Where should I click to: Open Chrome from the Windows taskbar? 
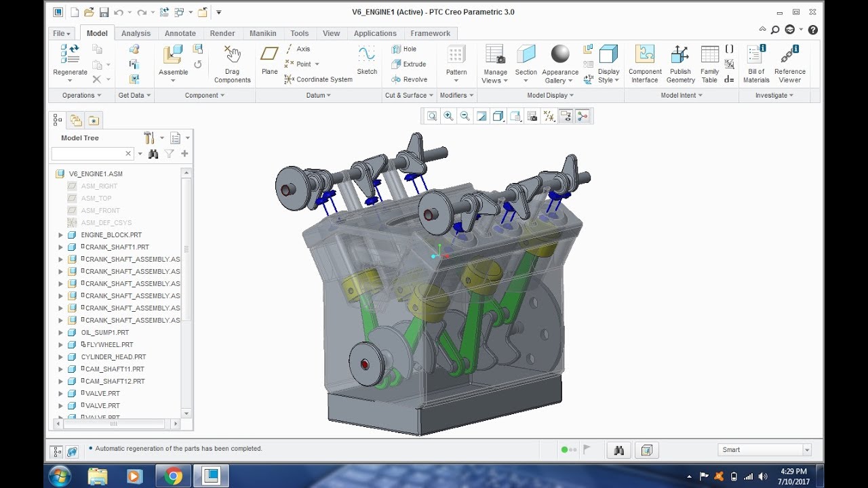tap(173, 476)
